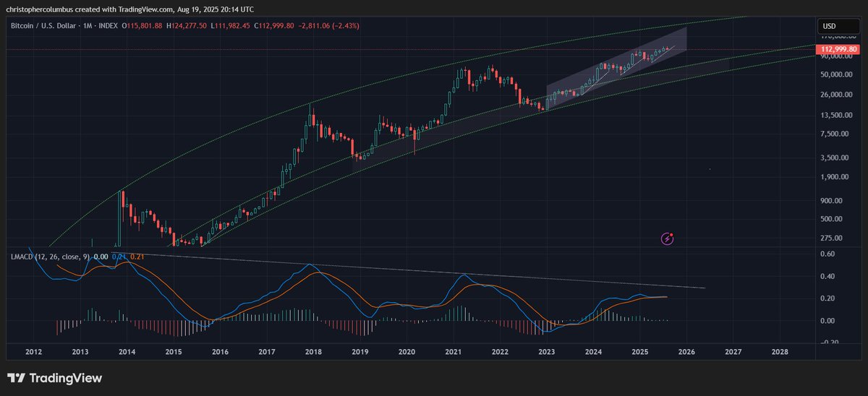Click the 500.00 price axis label
Screen dimensions: 868x396
[832, 219]
